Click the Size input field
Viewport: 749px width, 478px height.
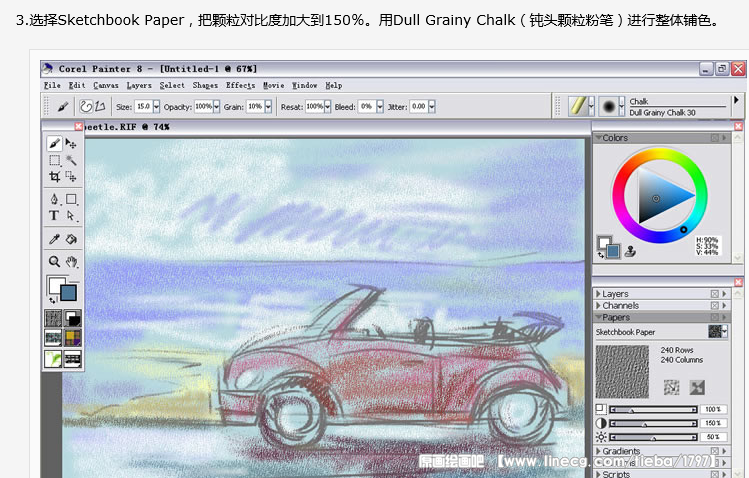(x=144, y=106)
